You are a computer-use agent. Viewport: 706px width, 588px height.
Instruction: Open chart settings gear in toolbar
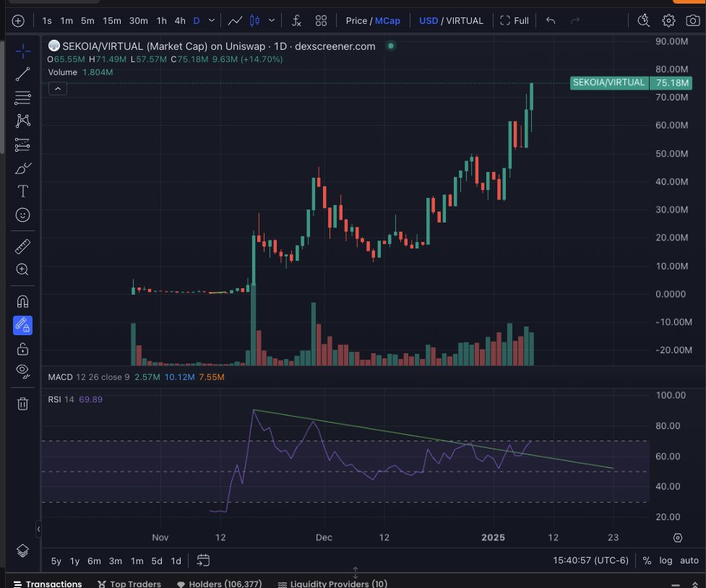click(x=668, y=21)
